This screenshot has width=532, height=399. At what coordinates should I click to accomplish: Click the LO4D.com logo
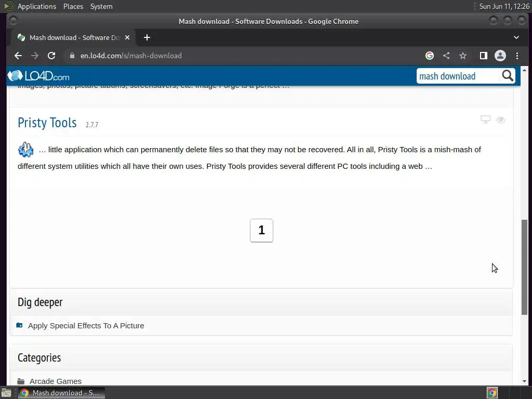coord(38,76)
